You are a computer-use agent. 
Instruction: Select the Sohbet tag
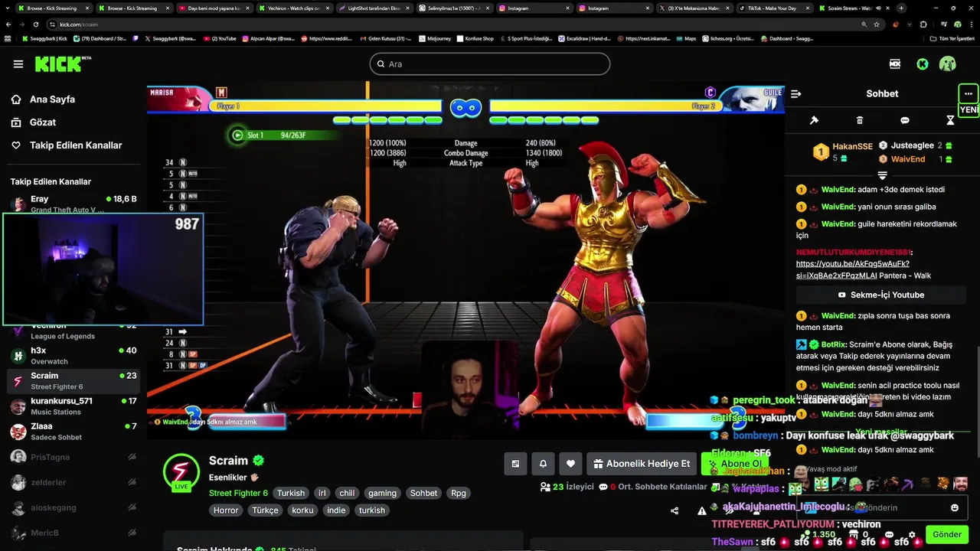pyautogui.click(x=423, y=493)
